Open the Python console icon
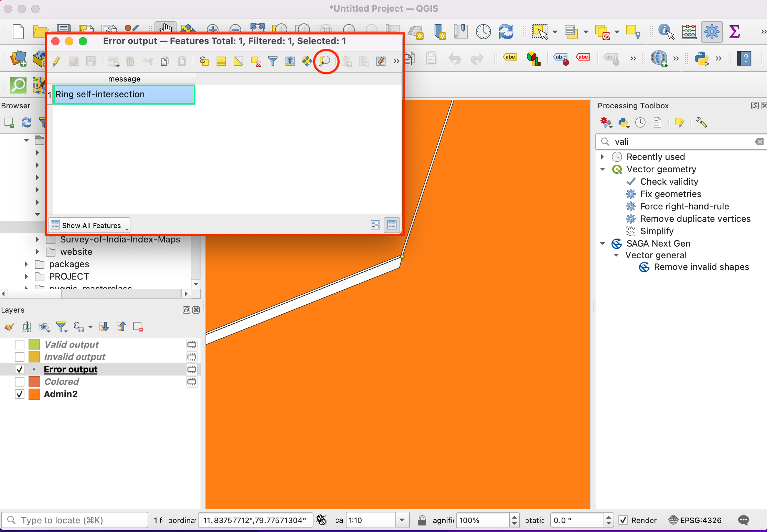 click(x=701, y=58)
